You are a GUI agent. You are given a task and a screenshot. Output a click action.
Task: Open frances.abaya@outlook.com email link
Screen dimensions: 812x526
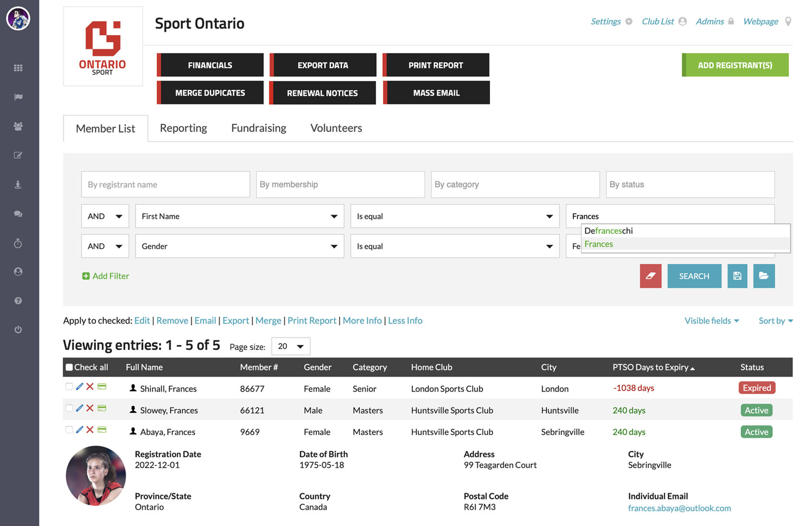point(680,508)
